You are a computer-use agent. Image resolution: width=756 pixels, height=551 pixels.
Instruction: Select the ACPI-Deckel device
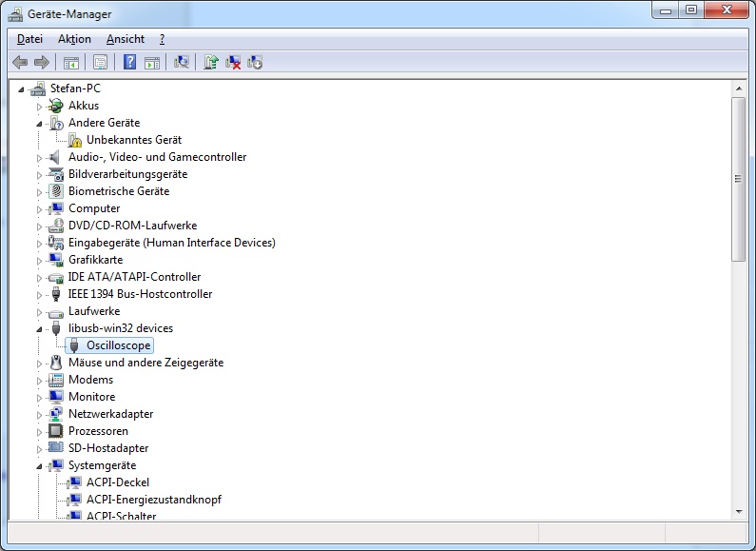(x=118, y=482)
